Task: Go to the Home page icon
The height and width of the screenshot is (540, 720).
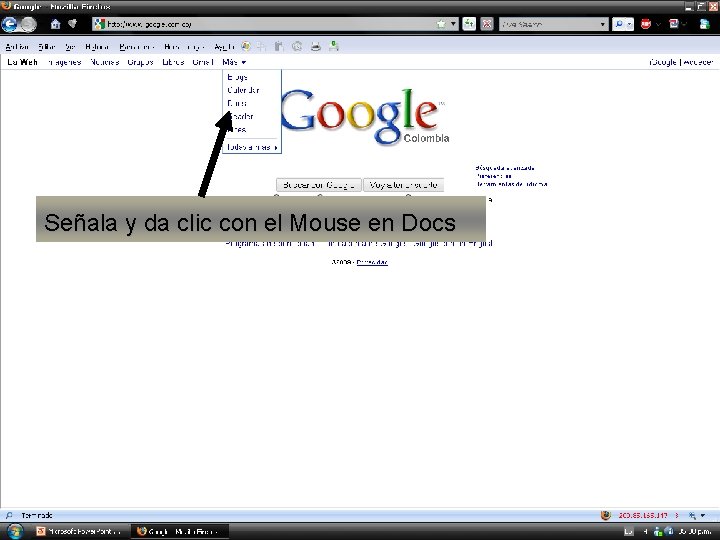Action: click(55, 24)
